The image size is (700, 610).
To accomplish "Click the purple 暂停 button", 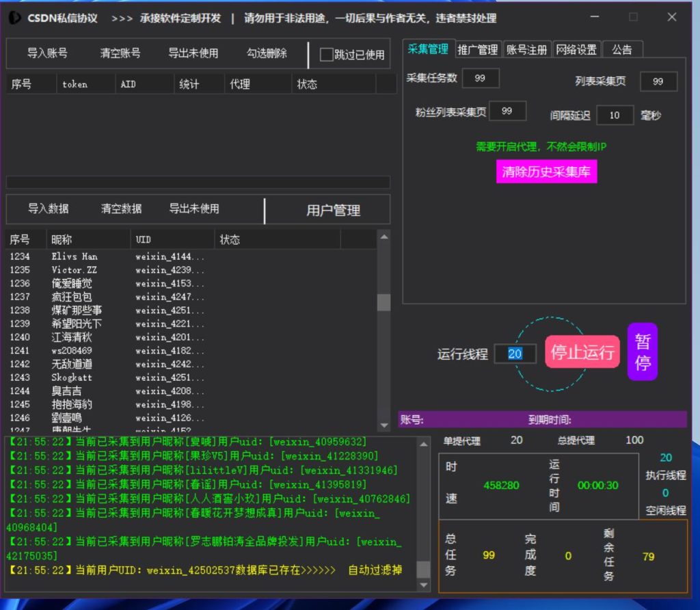I will [x=643, y=352].
